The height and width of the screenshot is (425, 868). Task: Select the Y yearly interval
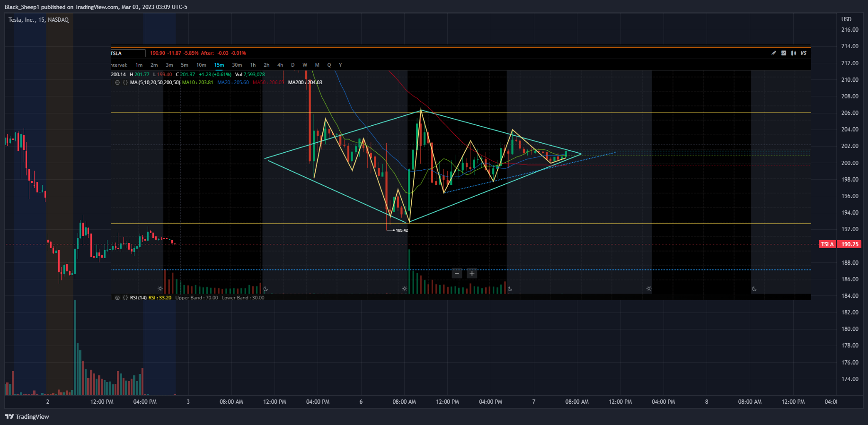(x=340, y=65)
